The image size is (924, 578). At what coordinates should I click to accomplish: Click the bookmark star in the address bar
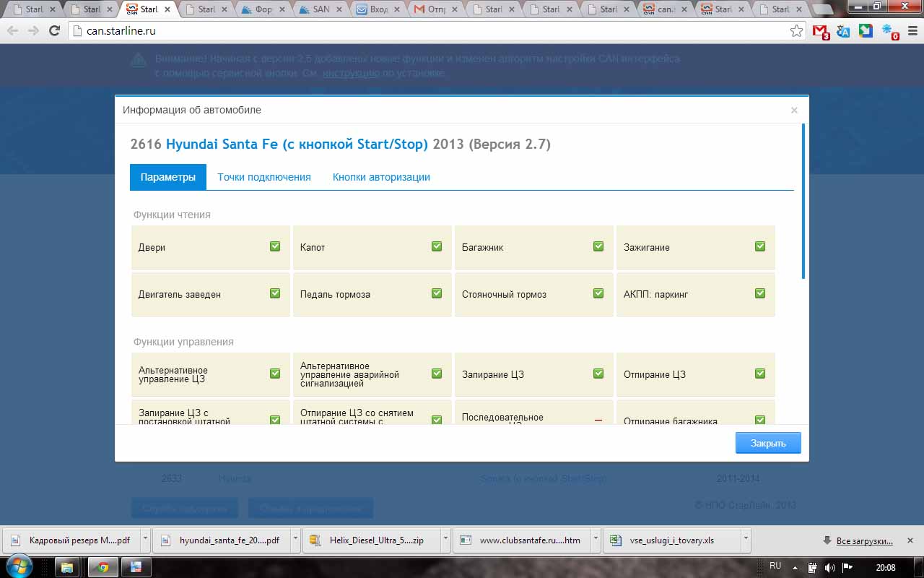(796, 31)
